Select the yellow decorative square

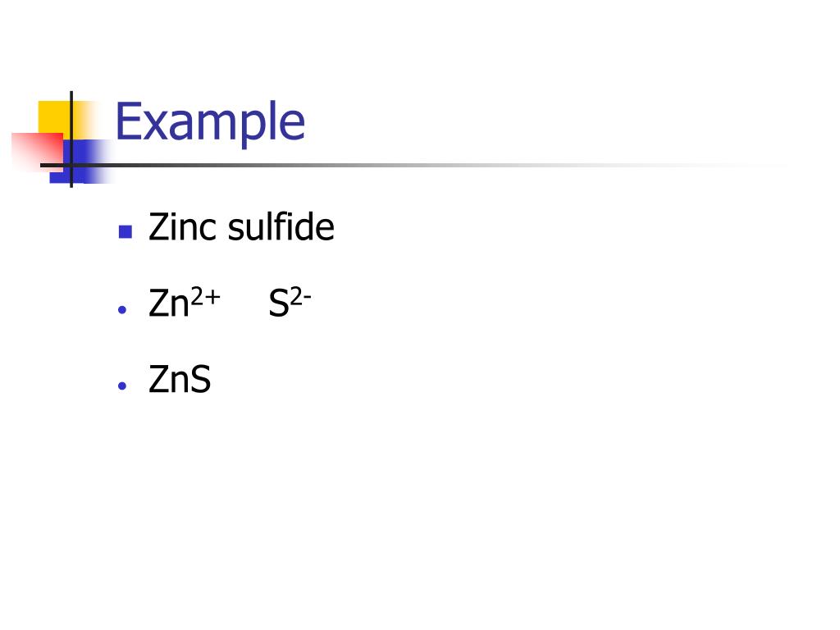tap(55, 120)
